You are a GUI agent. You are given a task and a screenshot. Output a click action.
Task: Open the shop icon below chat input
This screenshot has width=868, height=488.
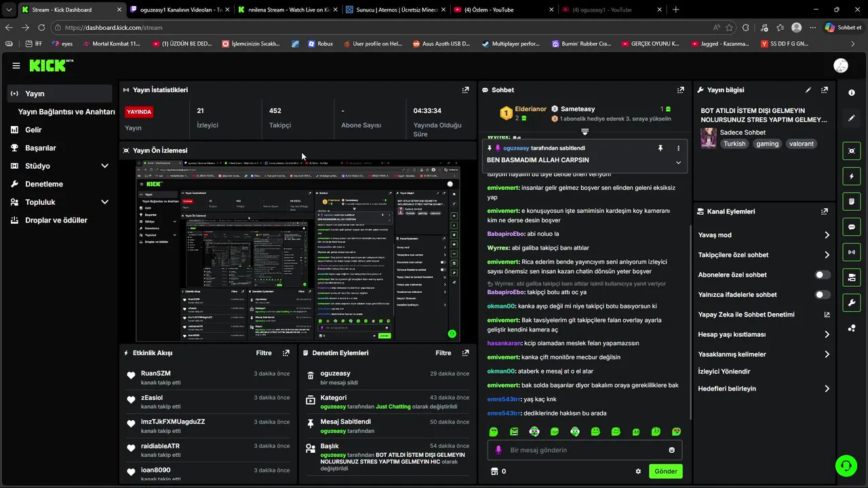pos(494,471)
